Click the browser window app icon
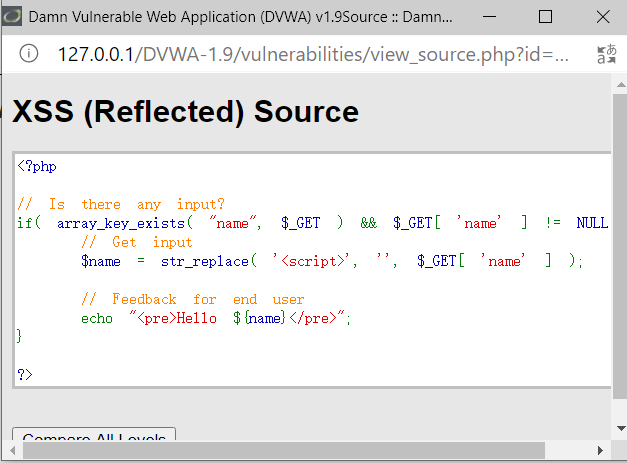The width and height of the screenshot is (627, 463). click(12, 16)
